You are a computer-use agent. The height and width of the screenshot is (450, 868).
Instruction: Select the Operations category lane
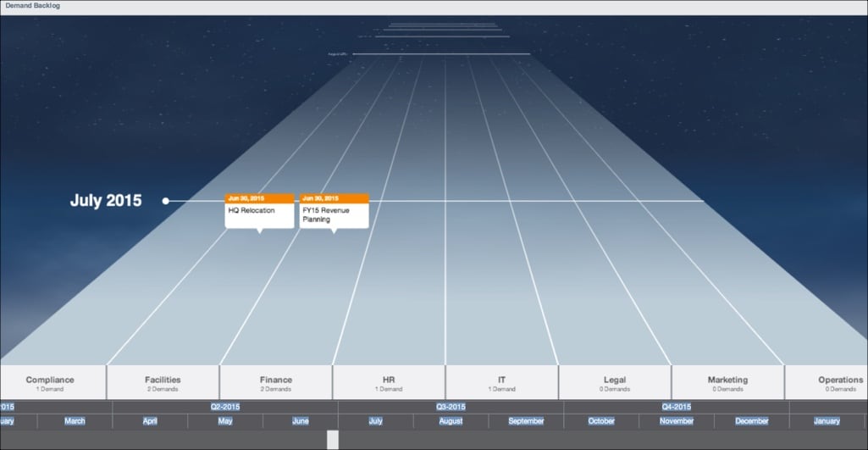(x=827, y=382)
